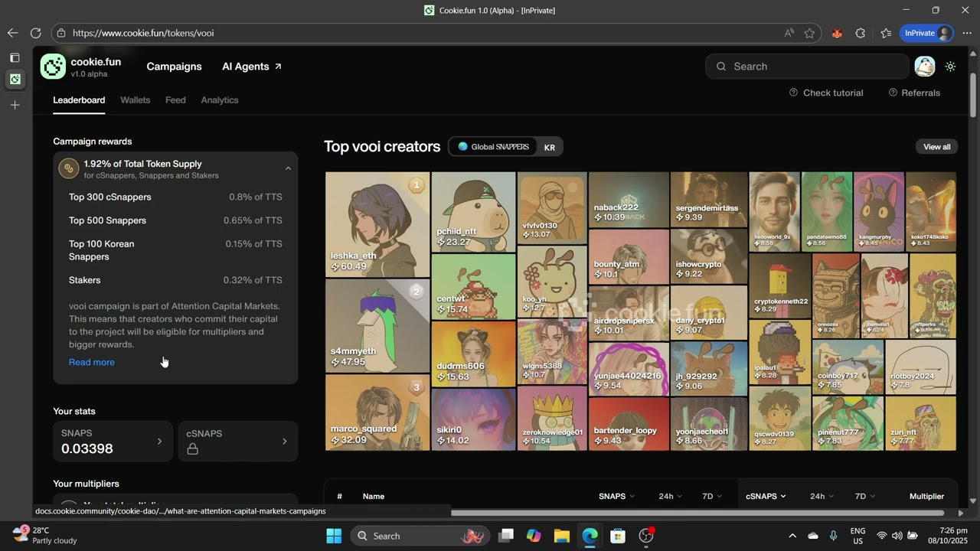Click the Copilot icon on the taskbar

click(x=534, y=536)
